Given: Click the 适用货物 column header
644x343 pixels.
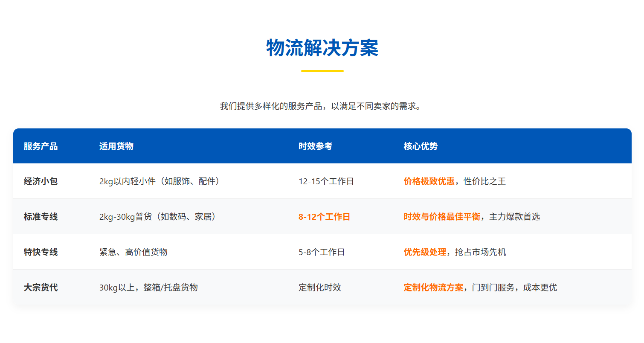Looking at the screenshot, I should 116,146.
